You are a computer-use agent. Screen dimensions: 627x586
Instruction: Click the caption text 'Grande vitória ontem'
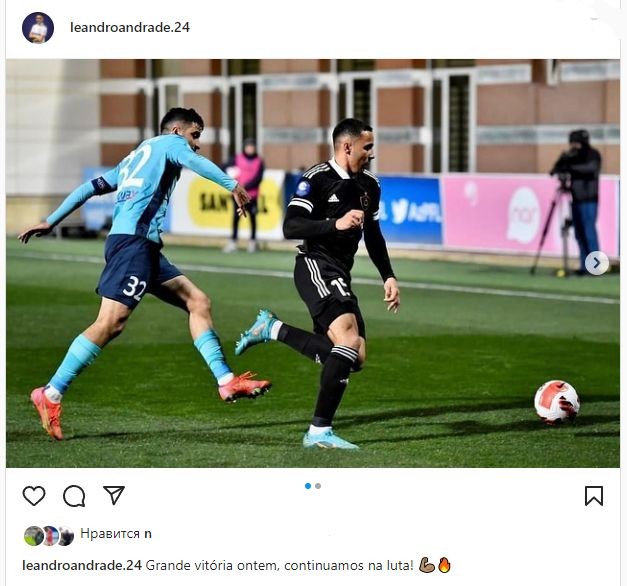(210, 566)
